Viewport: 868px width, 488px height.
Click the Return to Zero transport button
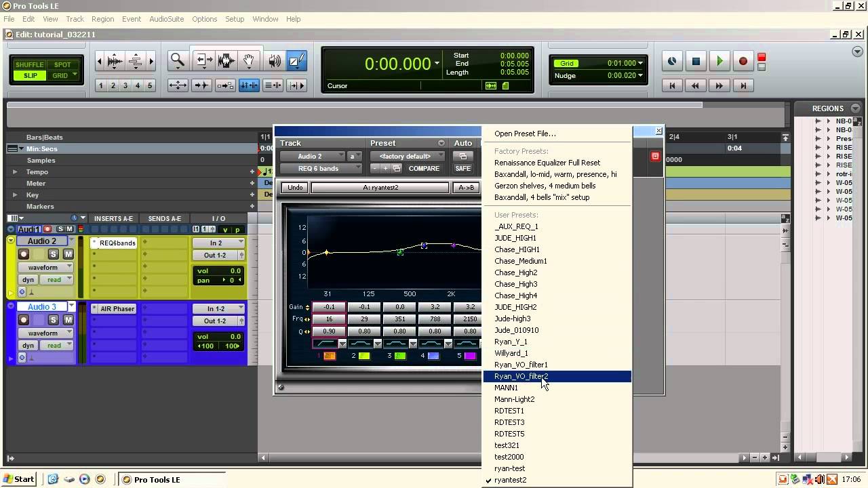672,85
